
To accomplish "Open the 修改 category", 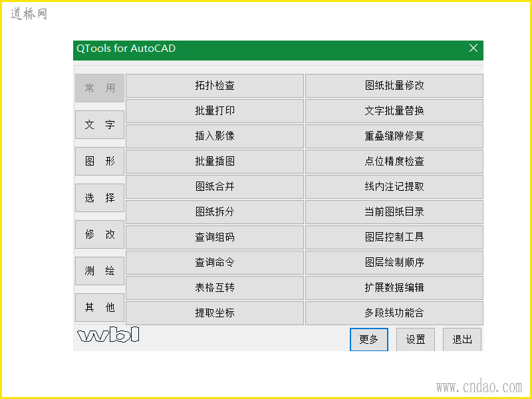I will [100, 234].
